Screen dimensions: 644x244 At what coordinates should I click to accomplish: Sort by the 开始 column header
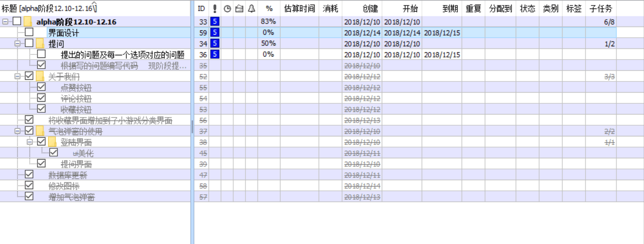pyautogui.click(x=402, y=9)
